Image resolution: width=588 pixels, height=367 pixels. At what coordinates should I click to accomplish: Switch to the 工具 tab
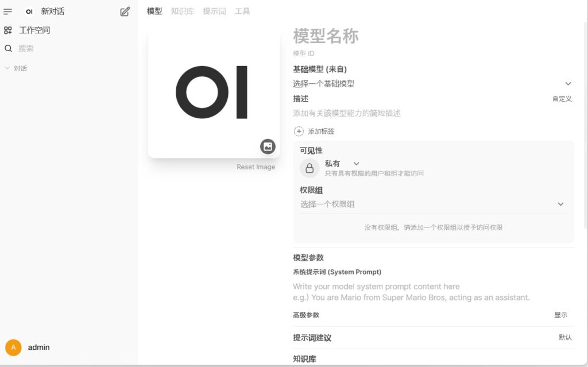tap(242, 11)
